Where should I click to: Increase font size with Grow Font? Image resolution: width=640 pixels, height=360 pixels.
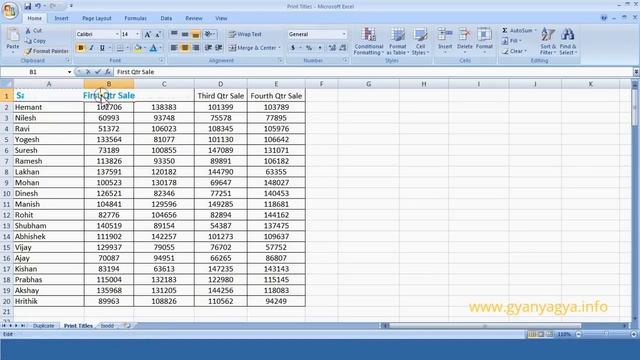[148, 34]
